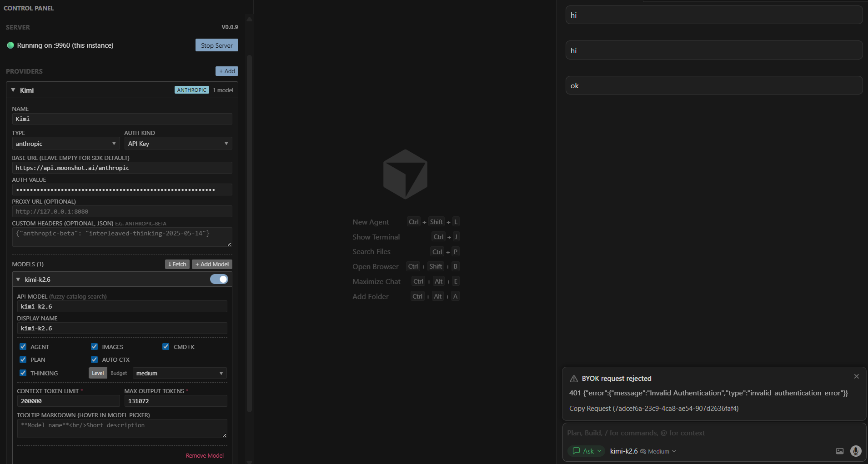Click the Fetch models button
Screen dimensions: 868x464
coord(177,264)
